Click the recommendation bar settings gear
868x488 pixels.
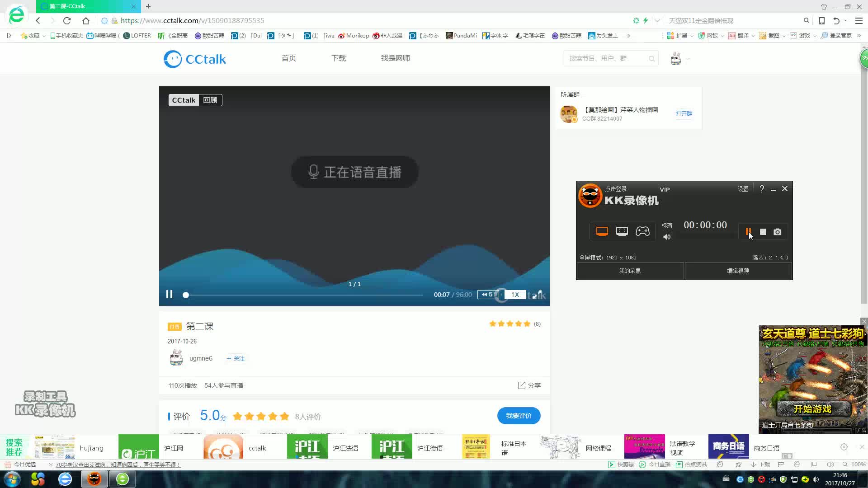click(x=844, y=447)
